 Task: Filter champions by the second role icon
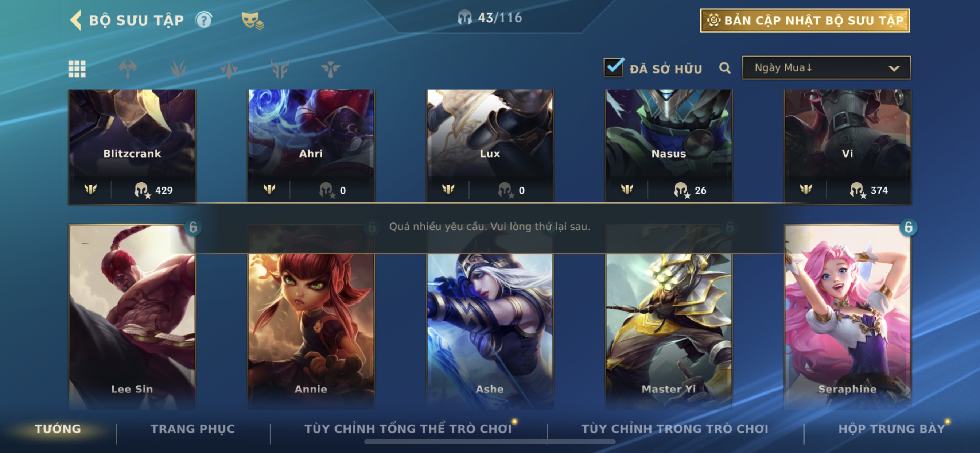coord(178,69)
